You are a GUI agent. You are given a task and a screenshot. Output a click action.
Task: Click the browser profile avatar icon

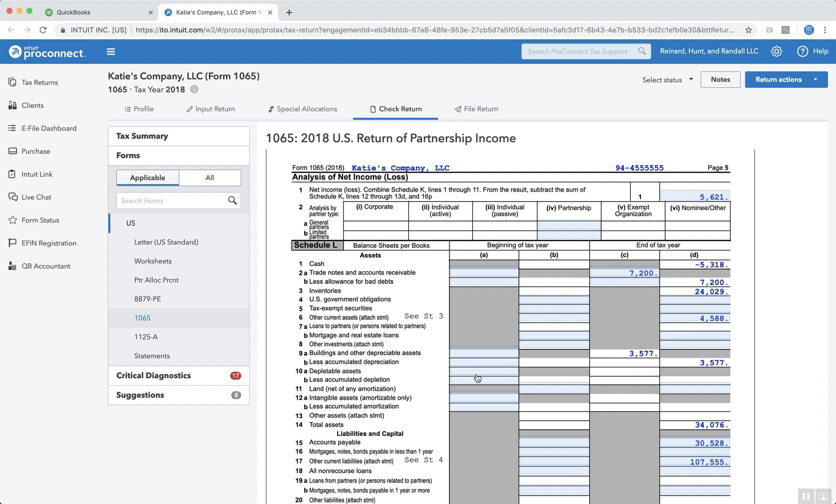tap(809, 30)
